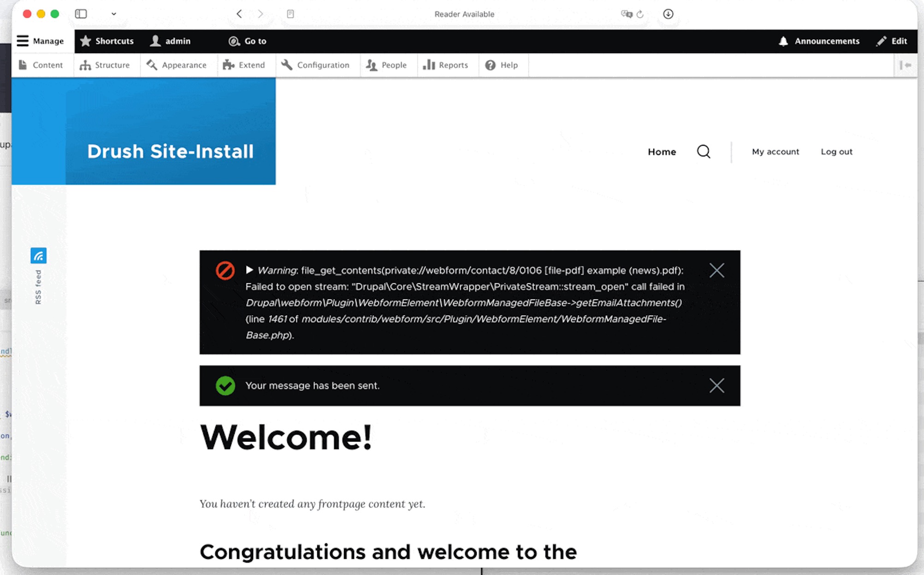Viewport: 924px width, 575px height.
Task: Click the Log out link
Action: click(x=836, y=151)
